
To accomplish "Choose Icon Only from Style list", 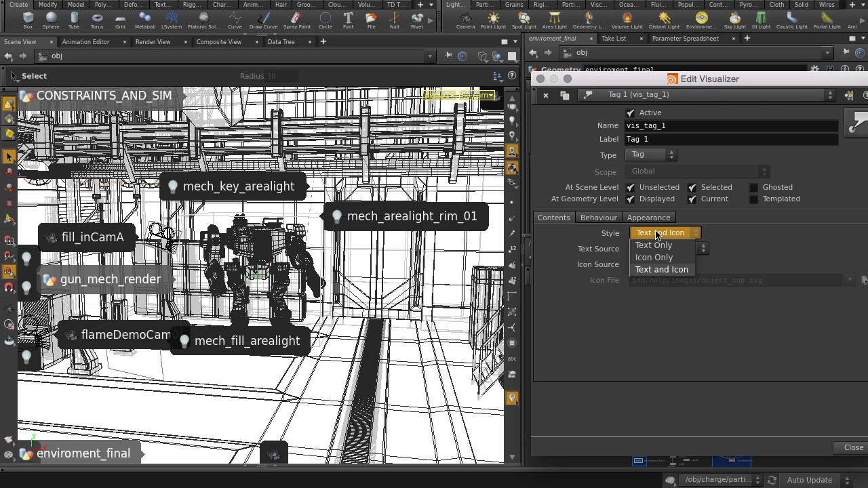I will pyautogui.click(x=654, y=258).
